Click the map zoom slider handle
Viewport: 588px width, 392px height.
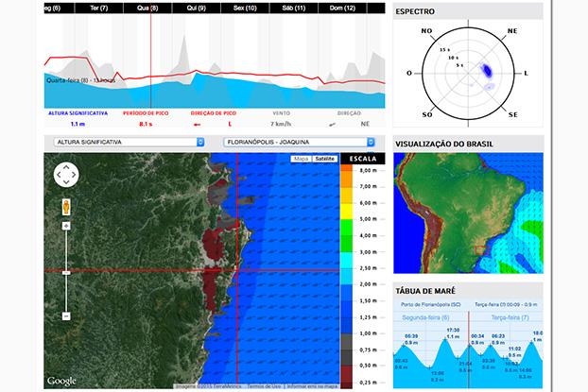(66, 273)
